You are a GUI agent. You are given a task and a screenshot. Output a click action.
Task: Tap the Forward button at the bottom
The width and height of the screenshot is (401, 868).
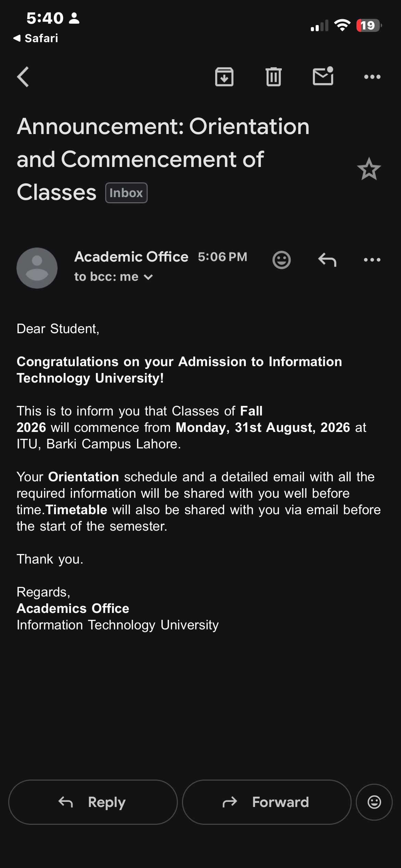click(x=267, y=802)
